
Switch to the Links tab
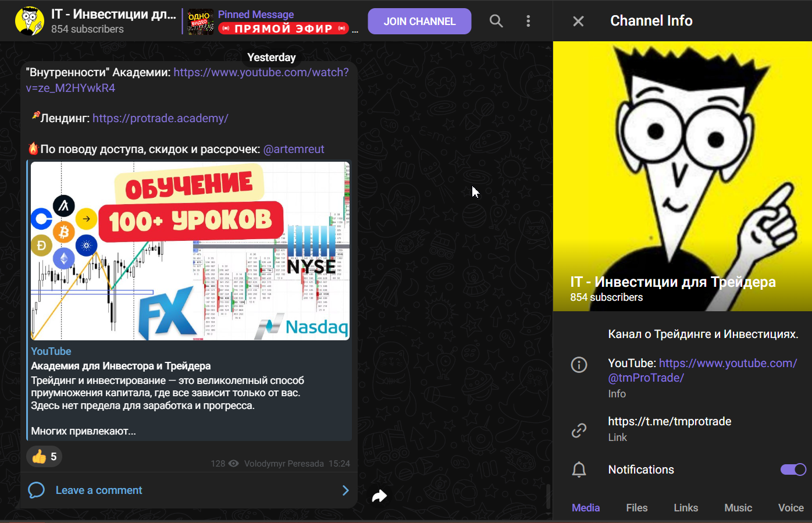coord(686,508)
